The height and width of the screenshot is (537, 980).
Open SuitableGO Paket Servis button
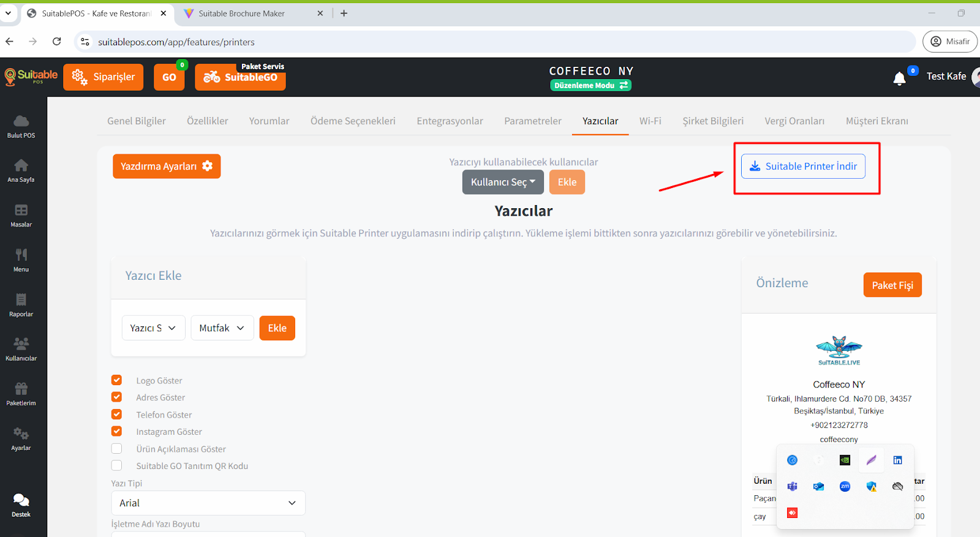point(240,77)
